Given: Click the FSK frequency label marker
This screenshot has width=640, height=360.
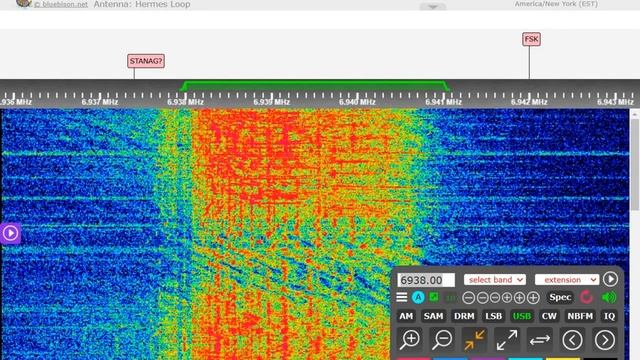Looking at the screenshot, I should 531,39.
